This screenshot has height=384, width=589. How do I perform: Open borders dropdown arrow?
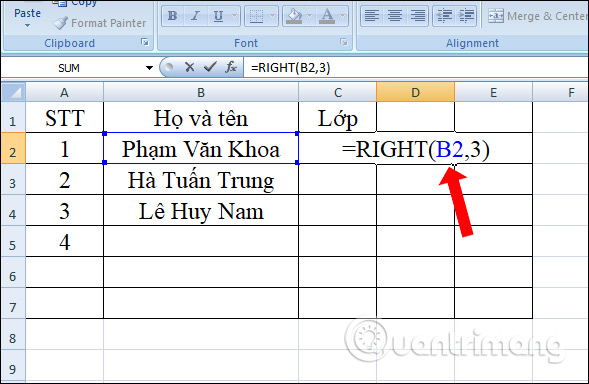(273, 16)
